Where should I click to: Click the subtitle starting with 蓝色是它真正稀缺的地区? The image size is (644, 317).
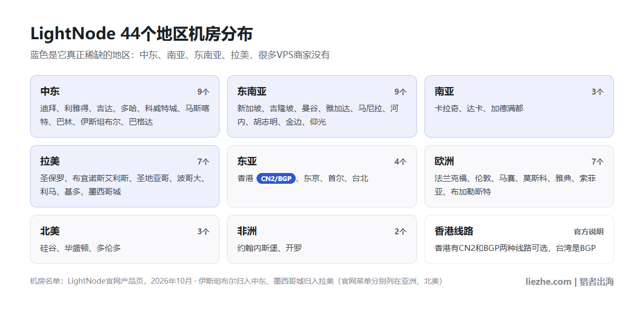(180, 55)
